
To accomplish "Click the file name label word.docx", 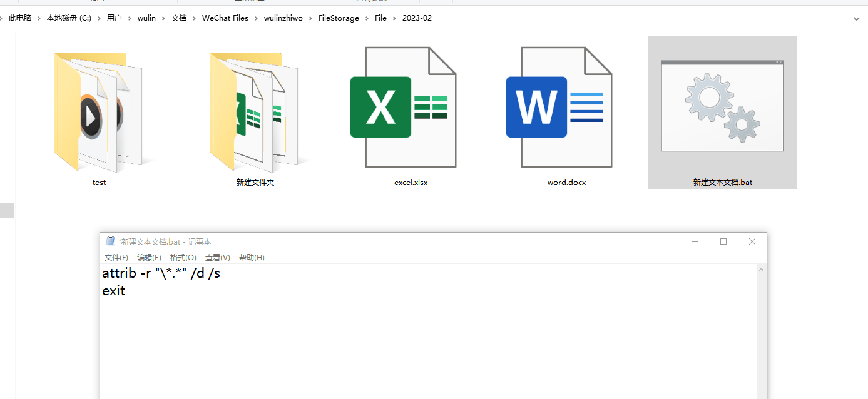I will pos(566,183).
